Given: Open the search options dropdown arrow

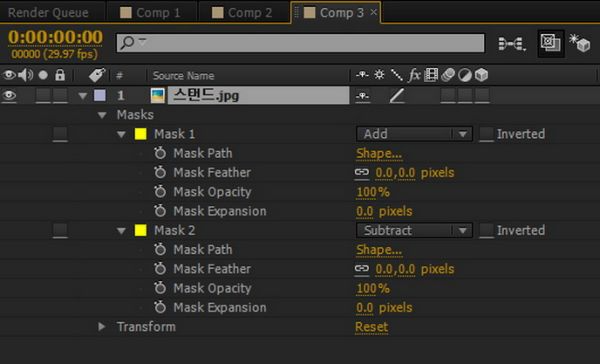Looking at the screenshot, I should point(142,40).
